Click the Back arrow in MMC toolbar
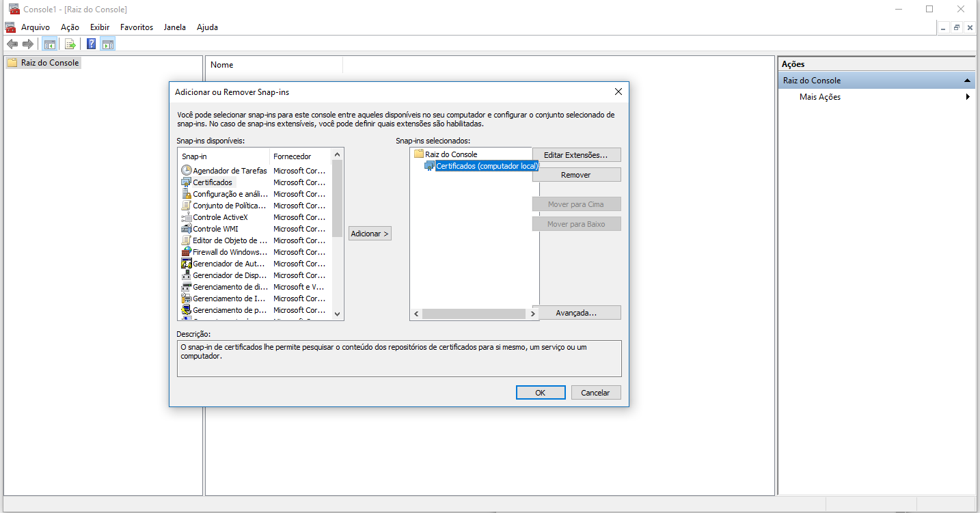This screenshot has height=513, width=980. click(12, 44)
